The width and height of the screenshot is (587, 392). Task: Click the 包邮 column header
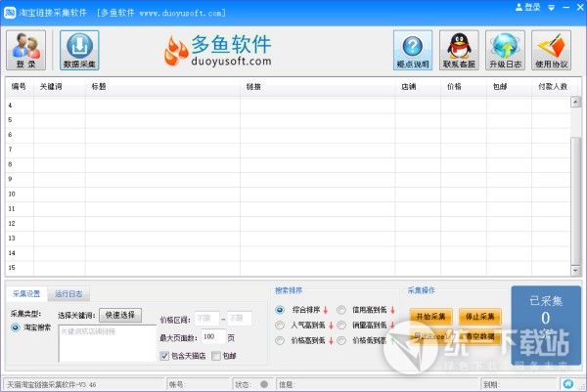(x=509, y=87)
